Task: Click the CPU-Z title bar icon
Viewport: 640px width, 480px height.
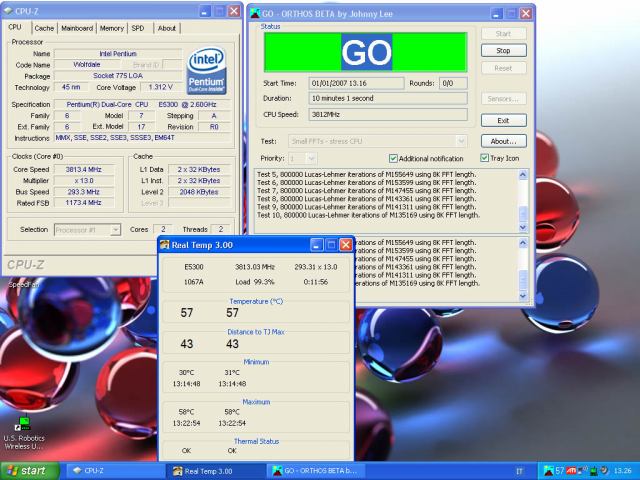Action: (8, 11)
